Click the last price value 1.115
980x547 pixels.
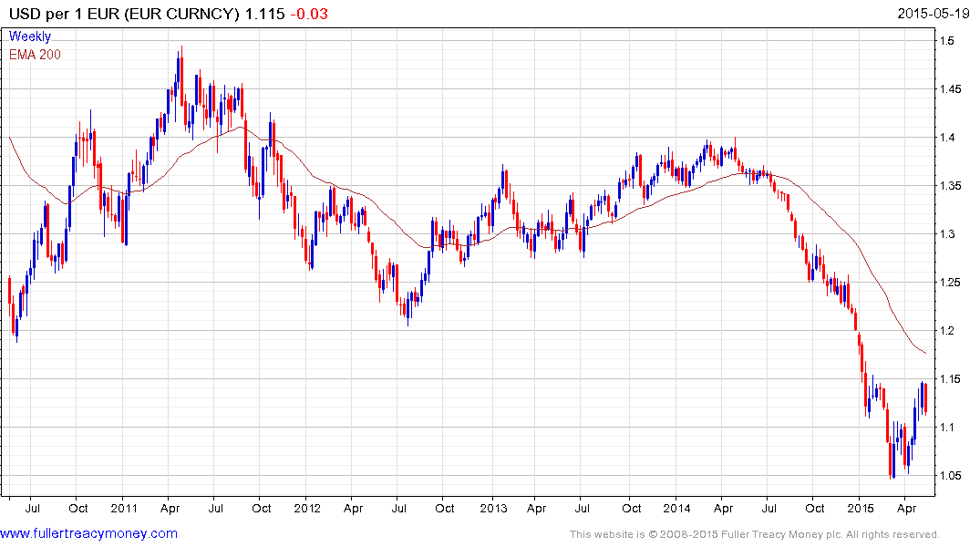pos(264,14)
